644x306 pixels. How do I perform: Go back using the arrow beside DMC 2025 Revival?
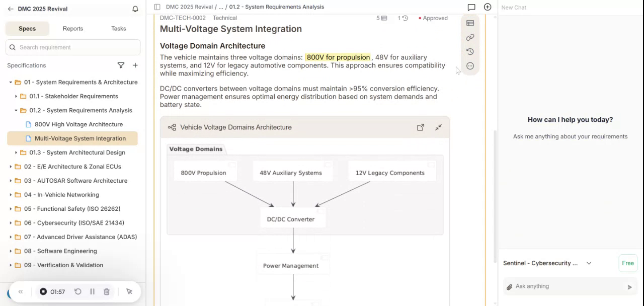(x=11, y=9)
